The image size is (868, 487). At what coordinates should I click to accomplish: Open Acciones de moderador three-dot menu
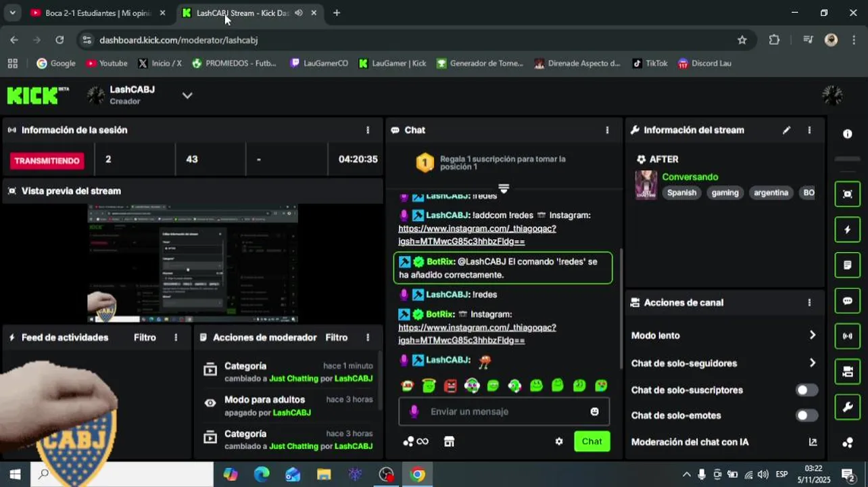click(368, 338)
